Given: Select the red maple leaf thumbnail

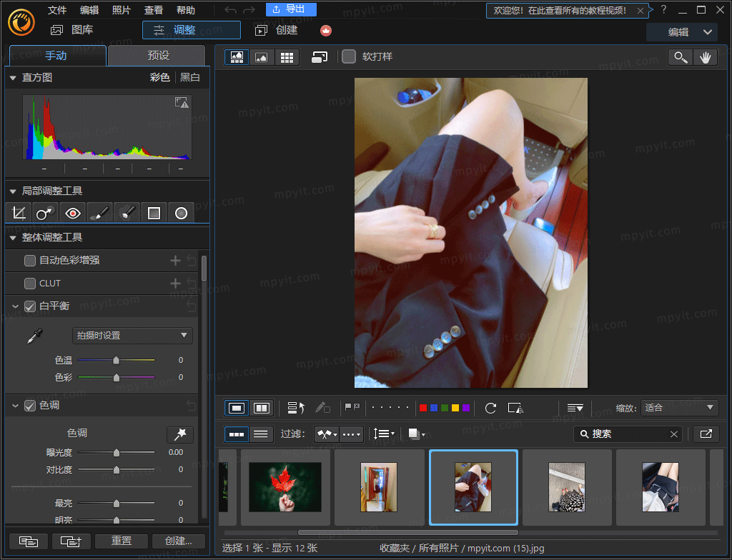Looking at the screenshot, I should (285, 488).
